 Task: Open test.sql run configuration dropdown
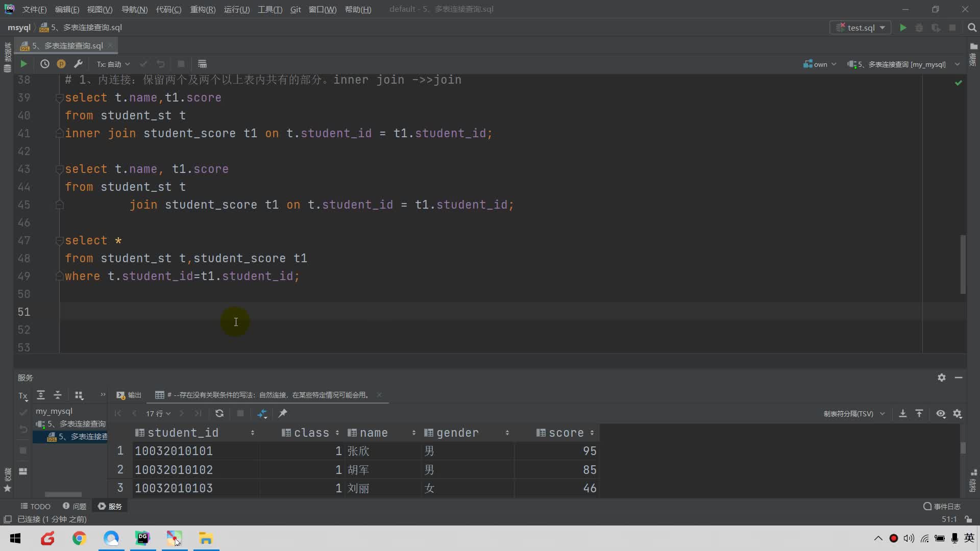click(861, 28)
